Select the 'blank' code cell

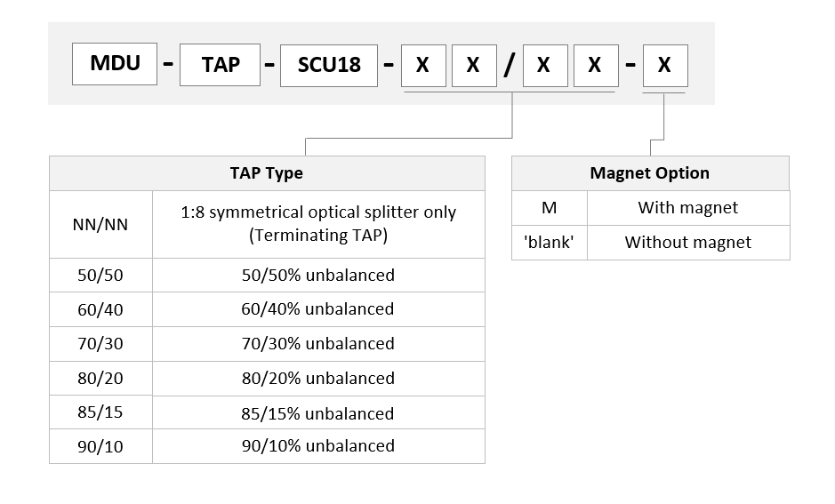tap(550, 243)
